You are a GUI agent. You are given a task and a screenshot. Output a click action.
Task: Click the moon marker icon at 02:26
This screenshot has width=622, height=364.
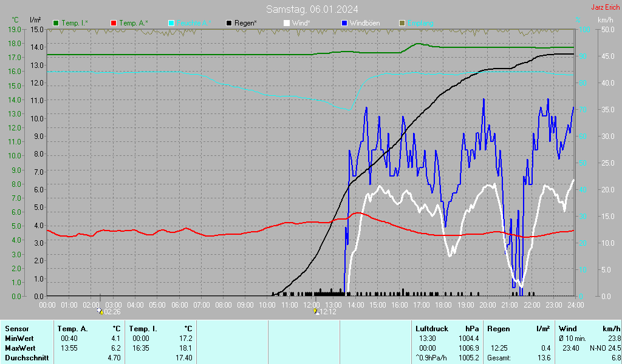click(100, 311)
